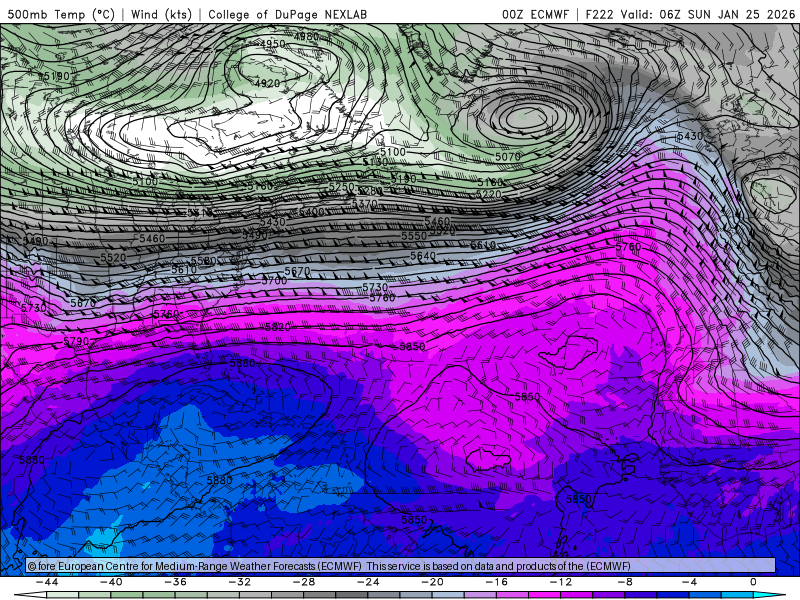Click the 5640 contour label

tap(423, 256)
